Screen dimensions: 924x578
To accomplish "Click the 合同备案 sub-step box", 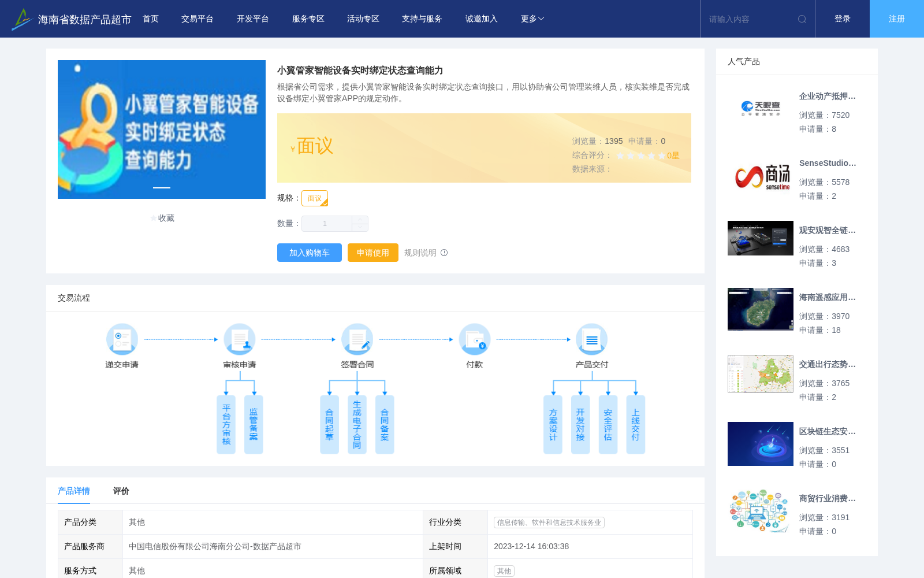I will [x=385, y=425].
